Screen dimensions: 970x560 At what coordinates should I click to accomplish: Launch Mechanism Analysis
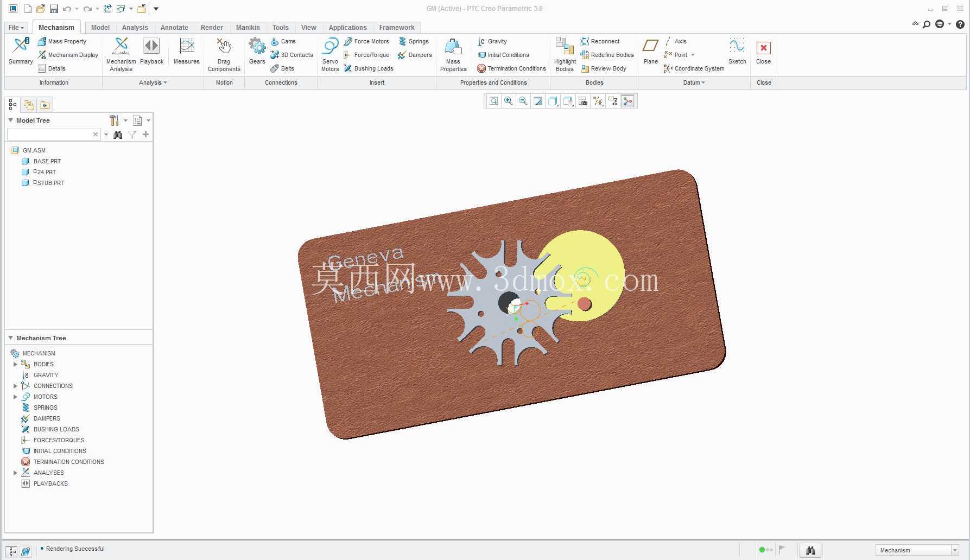[x=121, y=54]
